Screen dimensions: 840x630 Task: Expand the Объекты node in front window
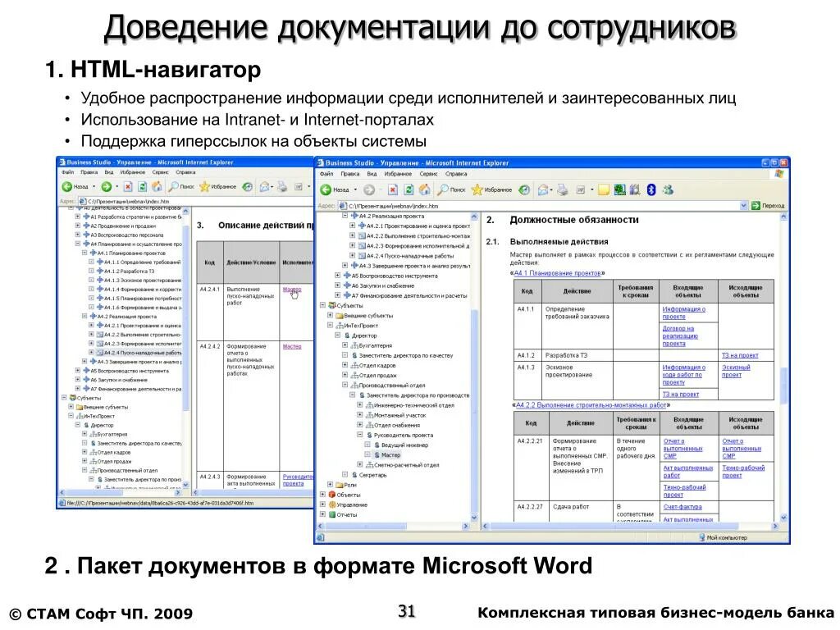[322, 495]
